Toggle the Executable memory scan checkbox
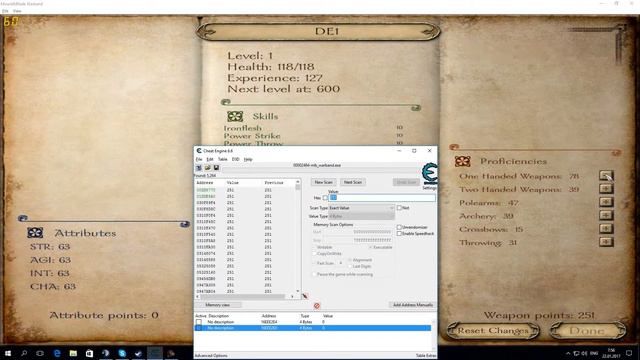640x360 pixels. point(371,247)
